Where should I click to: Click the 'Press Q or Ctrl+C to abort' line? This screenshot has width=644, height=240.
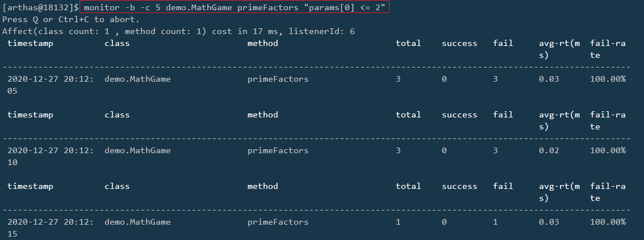pos(71,19)
